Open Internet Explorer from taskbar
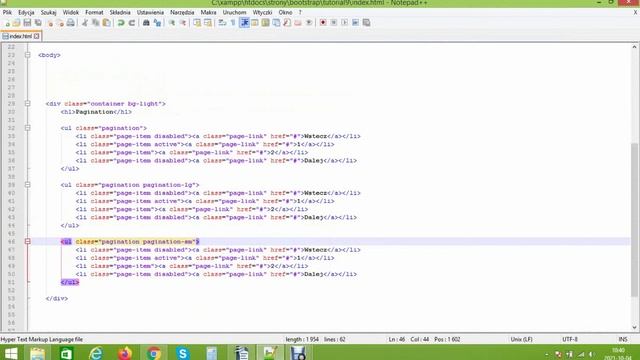This screenshot has width=640, height=360. click(x=96, y=353)
